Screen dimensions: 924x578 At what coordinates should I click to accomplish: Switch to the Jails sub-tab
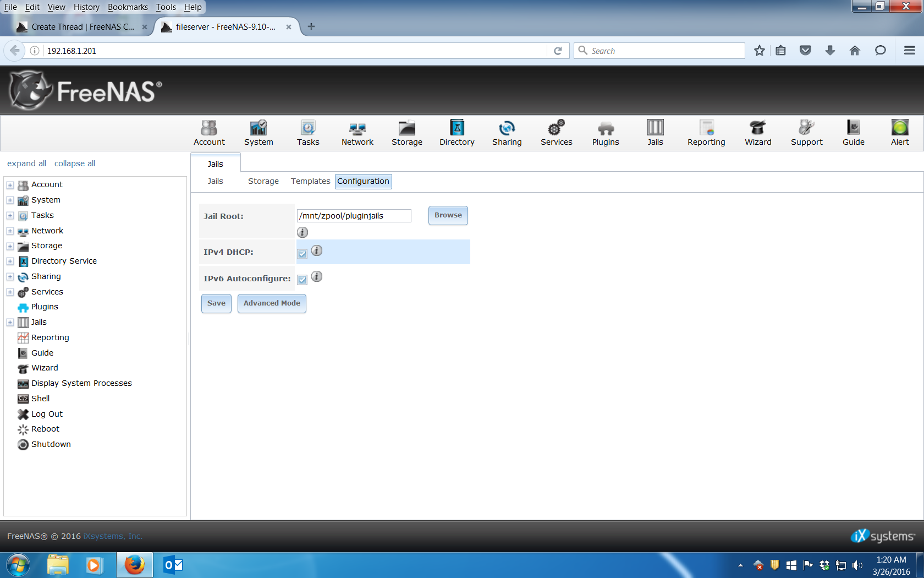(x=216, y=181)
